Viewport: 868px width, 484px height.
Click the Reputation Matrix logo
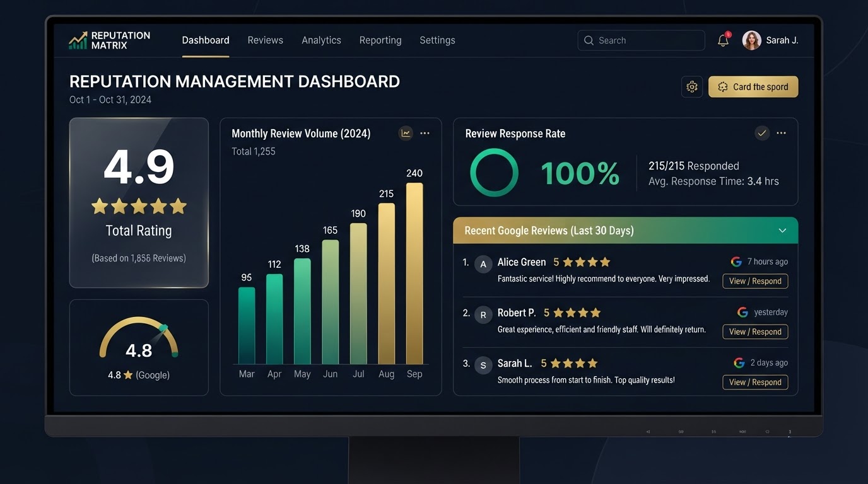(x=109, y=40)
